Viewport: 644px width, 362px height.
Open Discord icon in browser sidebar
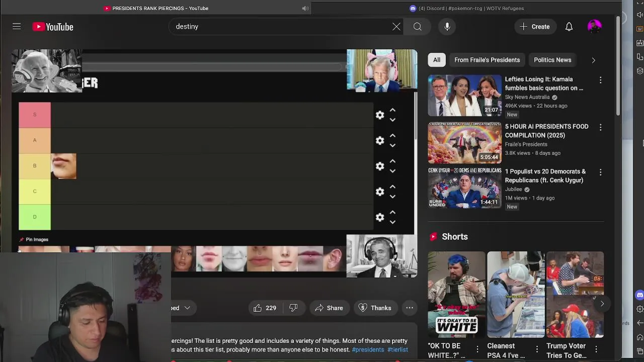coord(639,295)
